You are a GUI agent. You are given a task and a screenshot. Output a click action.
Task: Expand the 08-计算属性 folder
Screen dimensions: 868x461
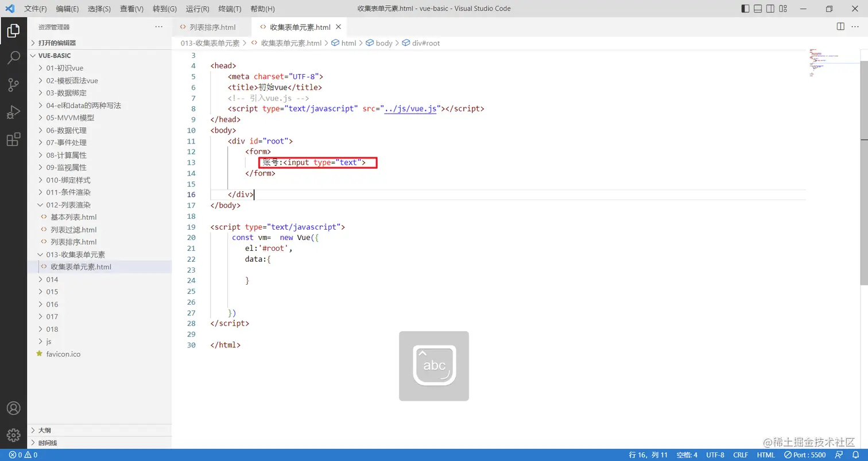coord(100,155)
